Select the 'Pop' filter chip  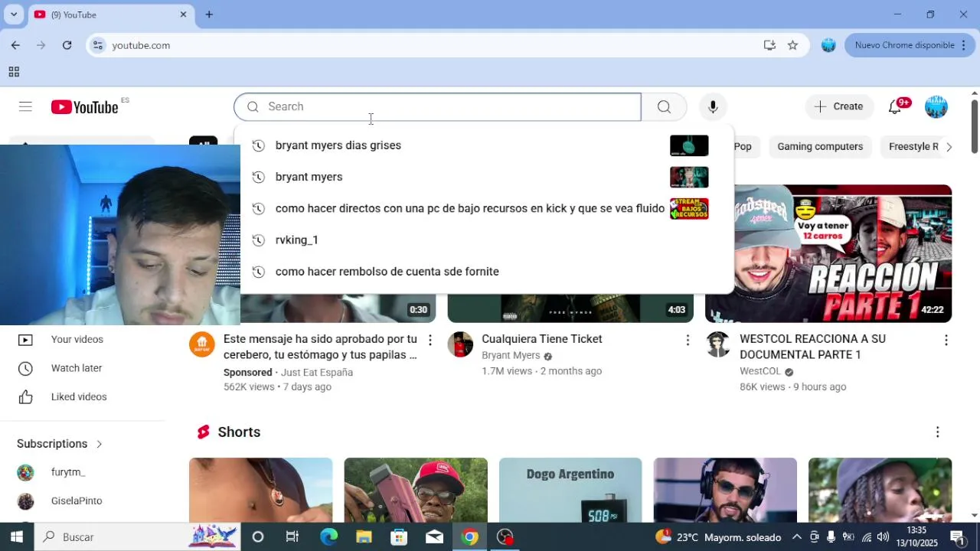tap(743, 146)
